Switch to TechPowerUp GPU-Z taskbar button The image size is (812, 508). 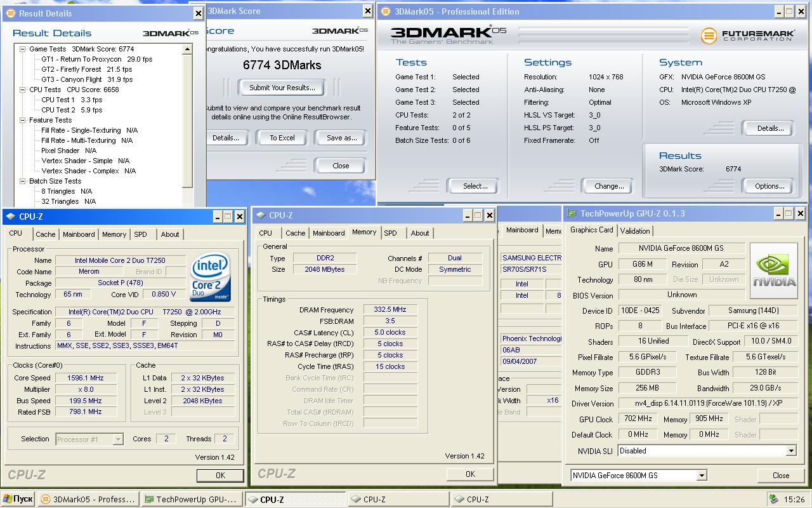pyautogui.click(x=192, y=499)
